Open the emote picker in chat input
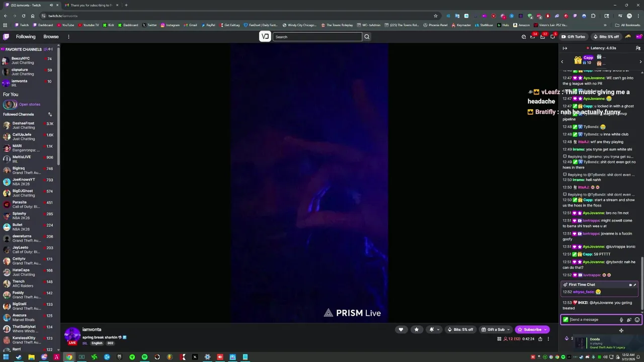The width and height of the screenshot is (644, 362). tap(637, 320)
